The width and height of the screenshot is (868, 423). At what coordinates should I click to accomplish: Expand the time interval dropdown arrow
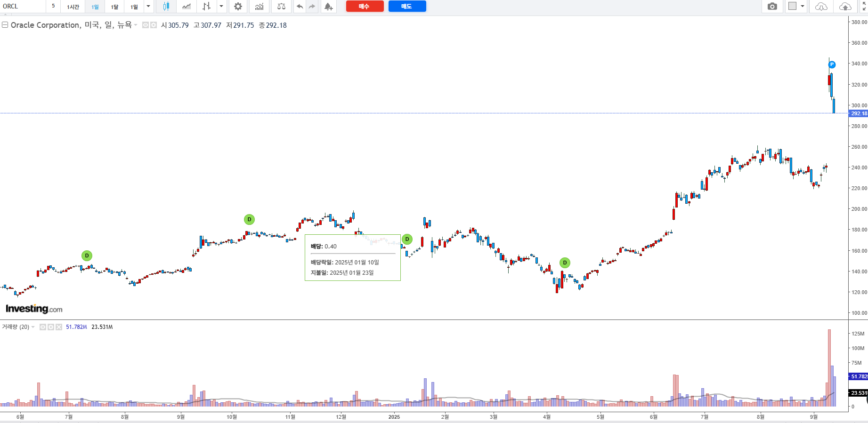point(148,7)
